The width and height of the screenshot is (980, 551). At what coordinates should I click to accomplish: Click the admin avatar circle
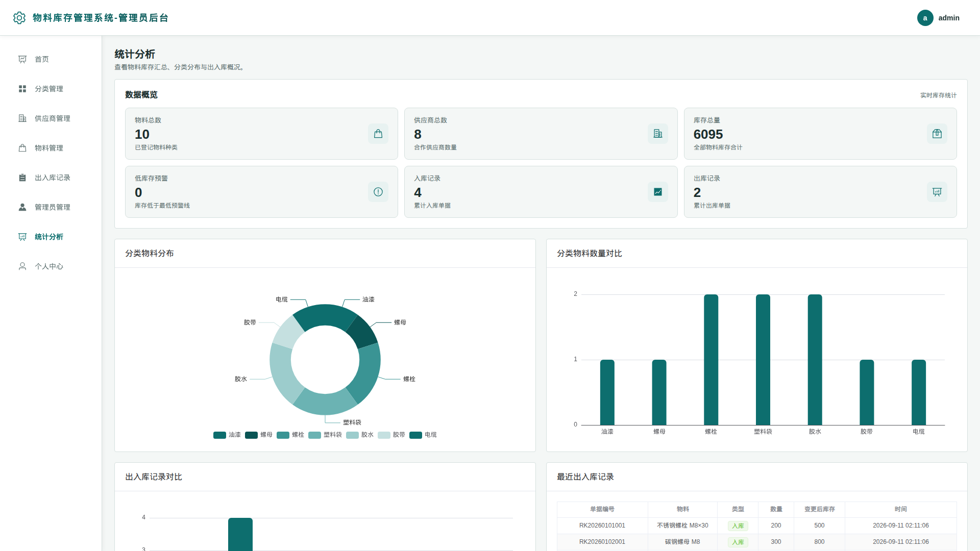point(925,18)
